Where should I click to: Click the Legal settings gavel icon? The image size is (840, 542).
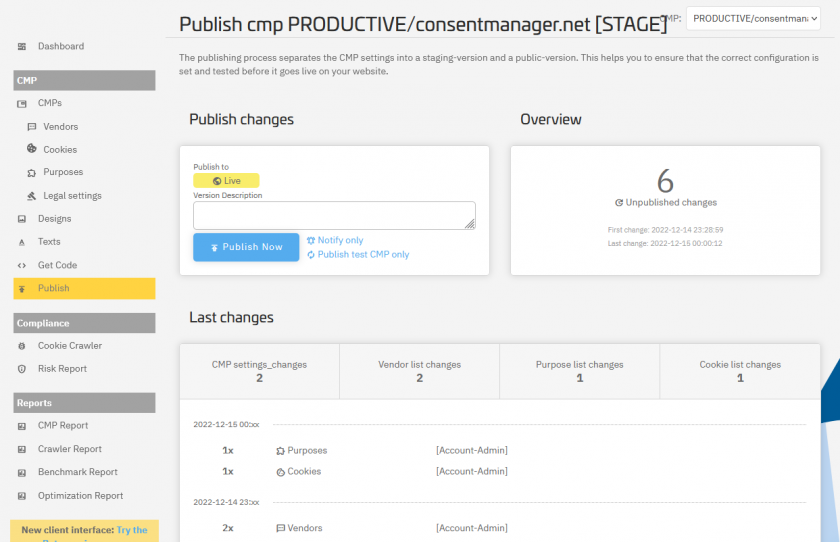pyautogui.click(x=32, y=196)
